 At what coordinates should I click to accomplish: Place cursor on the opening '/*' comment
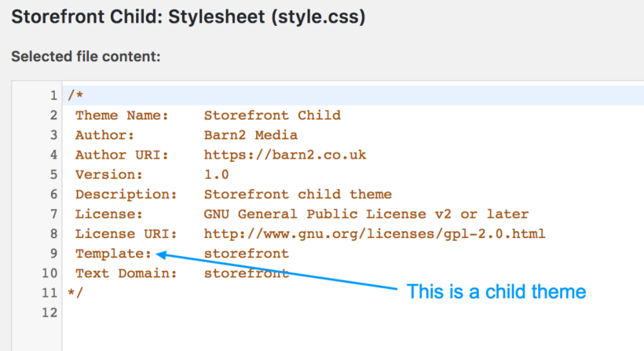[75, 95]
